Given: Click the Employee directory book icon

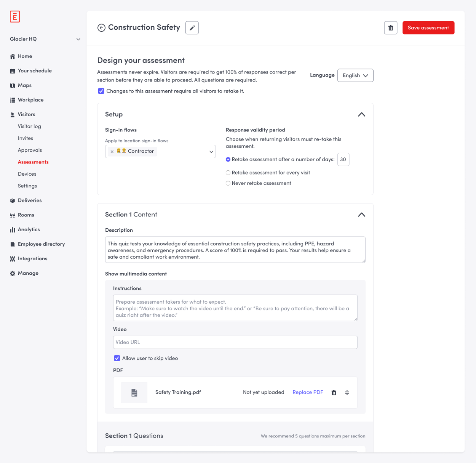Looking at the screenshot, I should [13, 244].
